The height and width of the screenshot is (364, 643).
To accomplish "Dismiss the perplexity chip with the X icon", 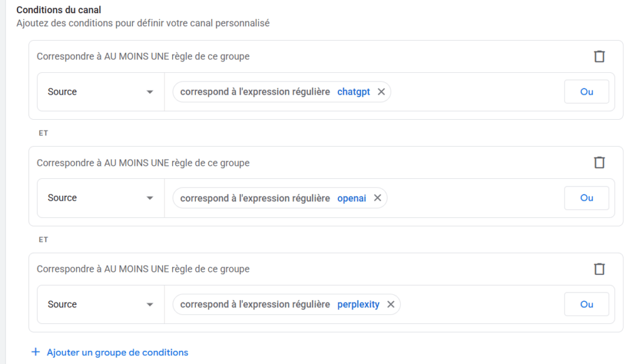I will pos(391,304).
